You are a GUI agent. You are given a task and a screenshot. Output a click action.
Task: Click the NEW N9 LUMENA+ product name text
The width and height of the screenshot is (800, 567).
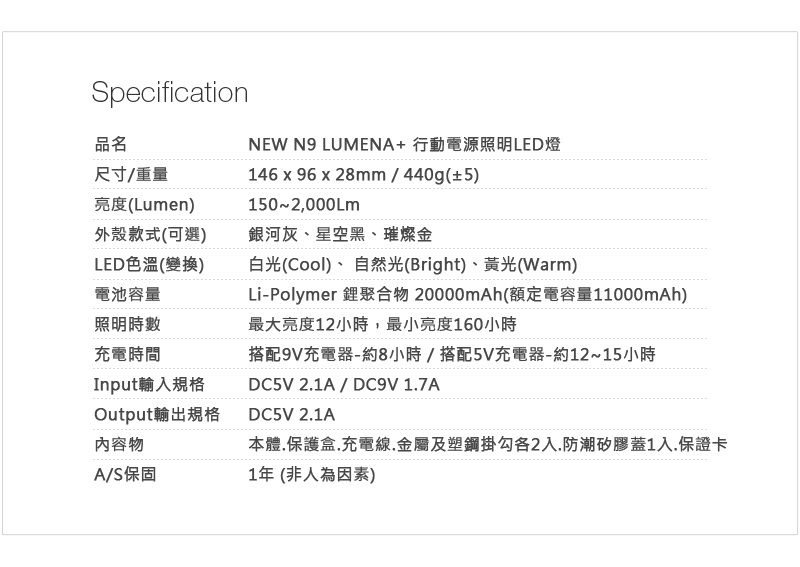404,146
